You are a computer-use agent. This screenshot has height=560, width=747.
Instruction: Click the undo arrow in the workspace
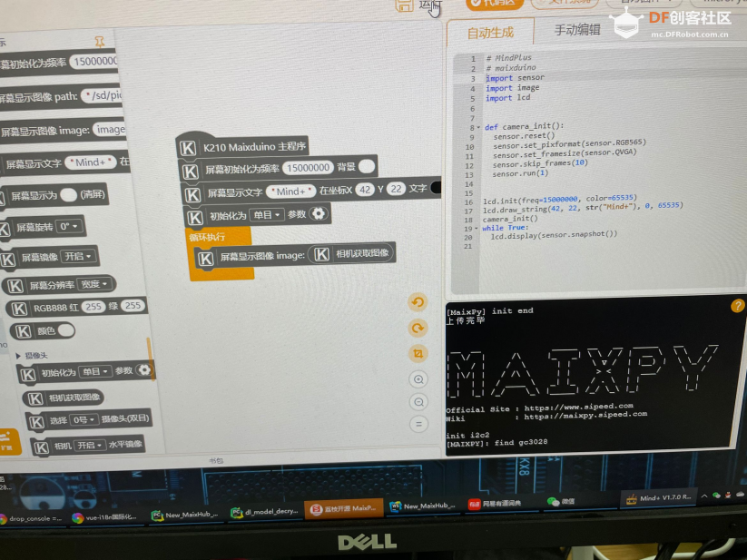pos(418,302)
